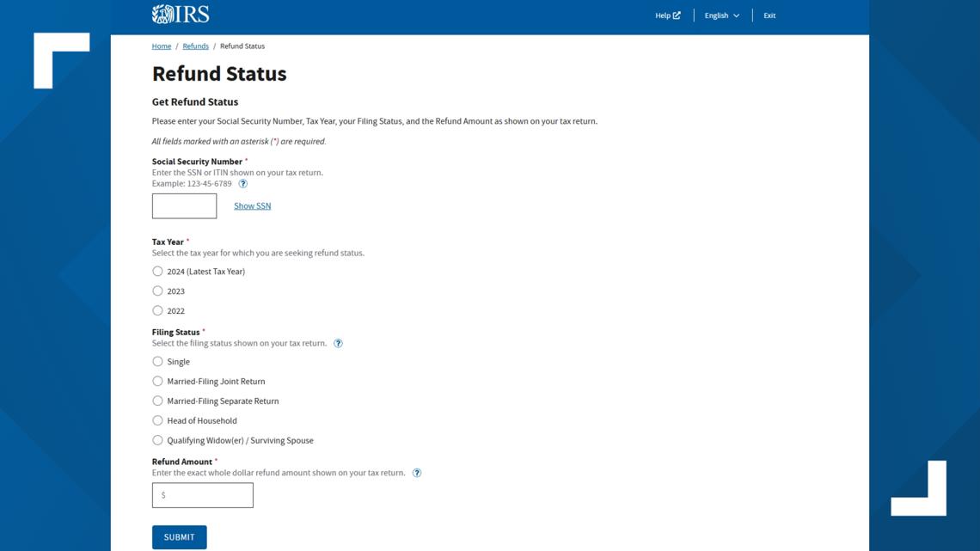The width and height of the screenshot is (980, 551).
Task: Click the IRS logo in header
Action: (x=181, y=14)
